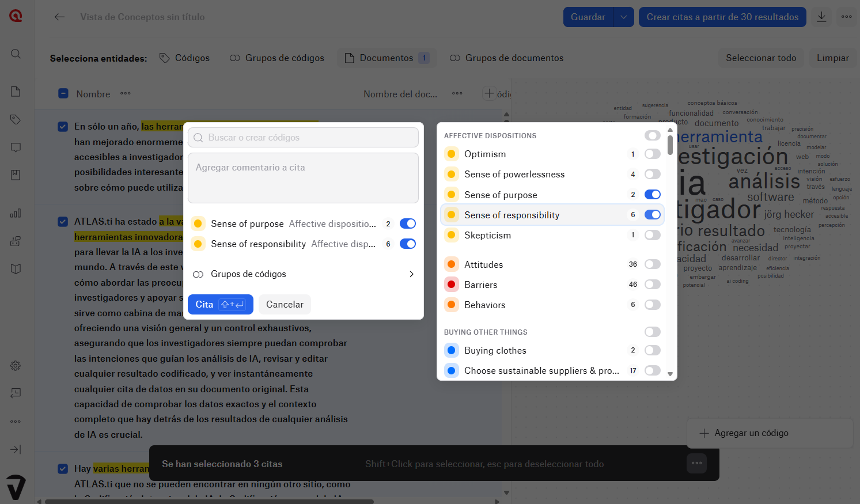
Task: Enable the Skepticism code toggle
Action: point(652,235)
